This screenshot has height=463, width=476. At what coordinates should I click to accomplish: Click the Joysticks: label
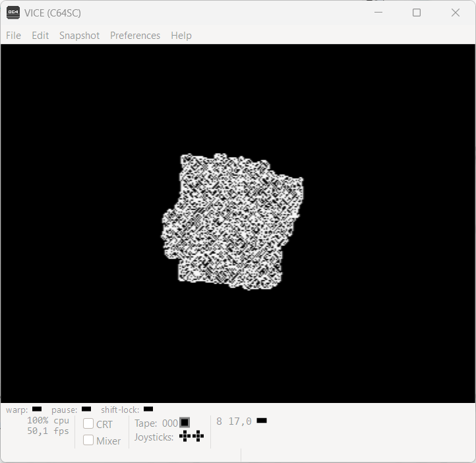(x=154, y=437)
